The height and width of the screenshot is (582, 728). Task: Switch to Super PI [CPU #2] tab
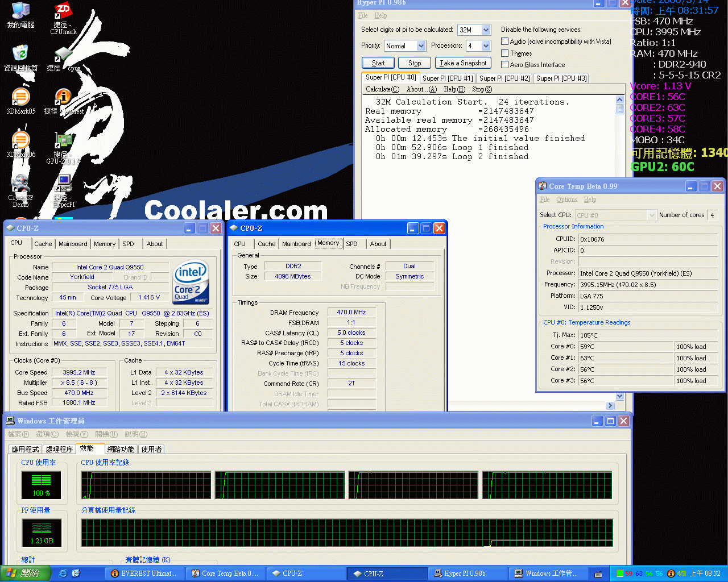point(504,78)
